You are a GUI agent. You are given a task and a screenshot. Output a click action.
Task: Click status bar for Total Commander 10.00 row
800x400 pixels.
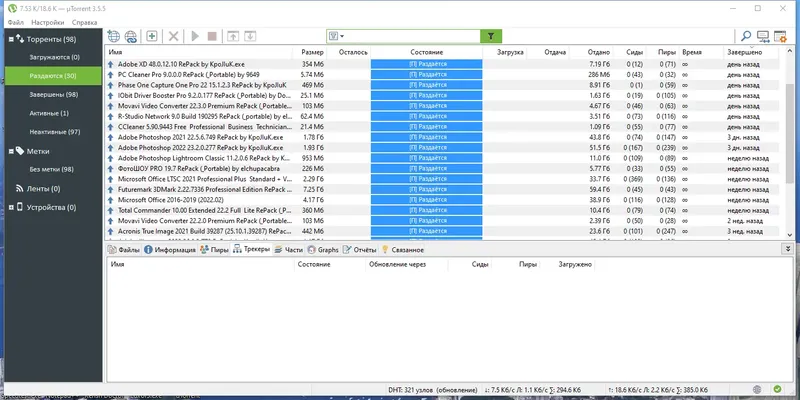pyautogui.click(x=427, y=210)
